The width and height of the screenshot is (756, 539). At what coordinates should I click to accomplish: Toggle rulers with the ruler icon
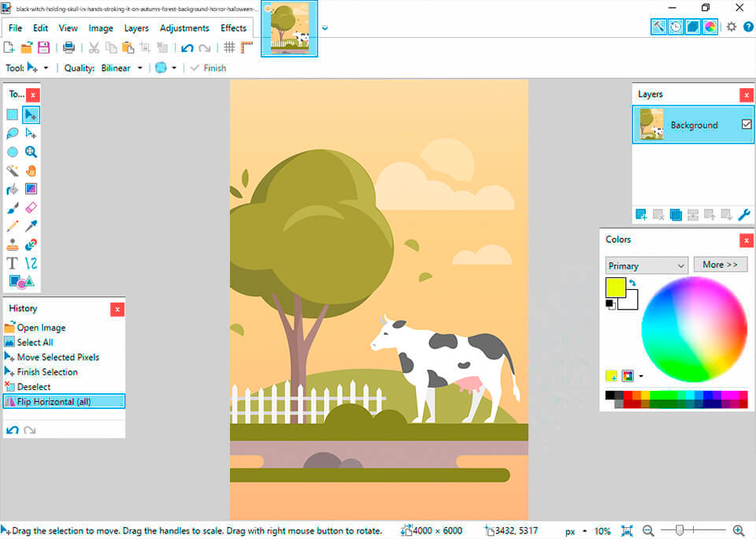click(246, 46)
